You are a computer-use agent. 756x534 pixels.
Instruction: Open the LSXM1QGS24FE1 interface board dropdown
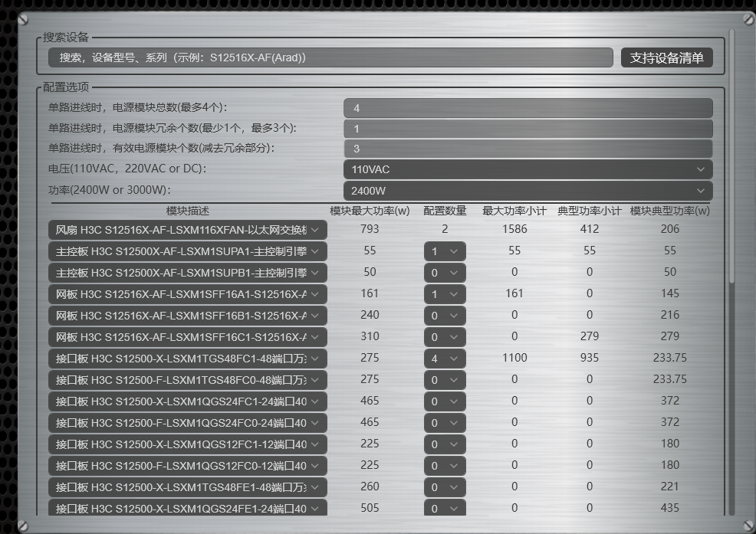(x=188, y=507)
